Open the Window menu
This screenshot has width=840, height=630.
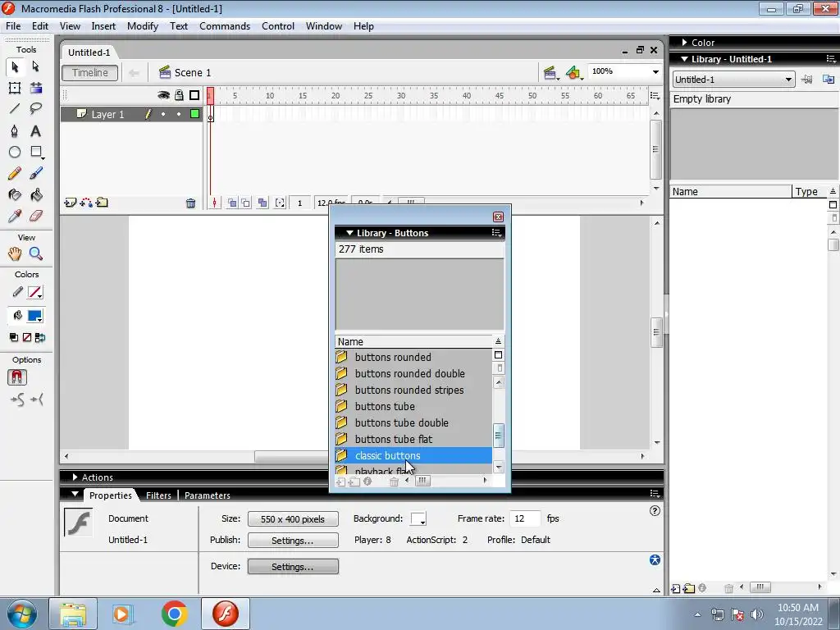323,26
